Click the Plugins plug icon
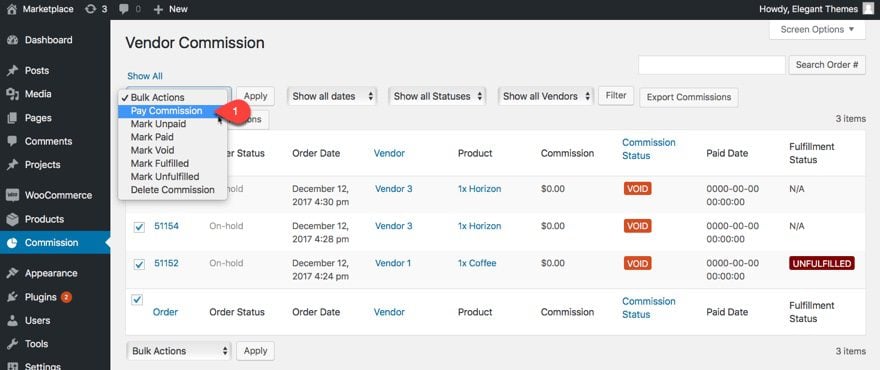This screenshot has height=370, width=880. click(x=12, y=297)
